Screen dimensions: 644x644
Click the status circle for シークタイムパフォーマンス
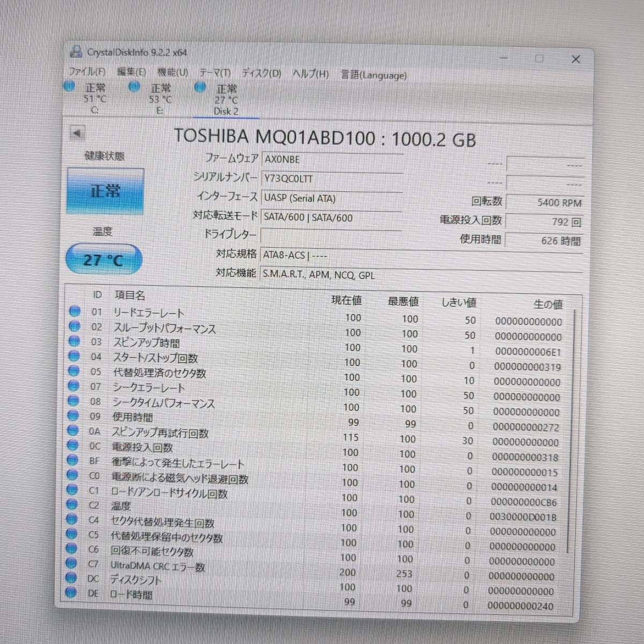pos(73,400)
